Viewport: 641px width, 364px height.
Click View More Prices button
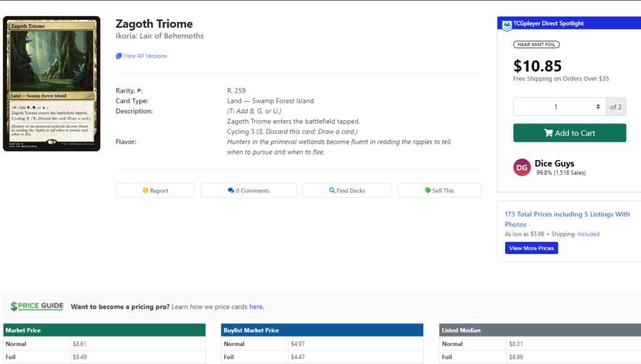tap(531, 248)
